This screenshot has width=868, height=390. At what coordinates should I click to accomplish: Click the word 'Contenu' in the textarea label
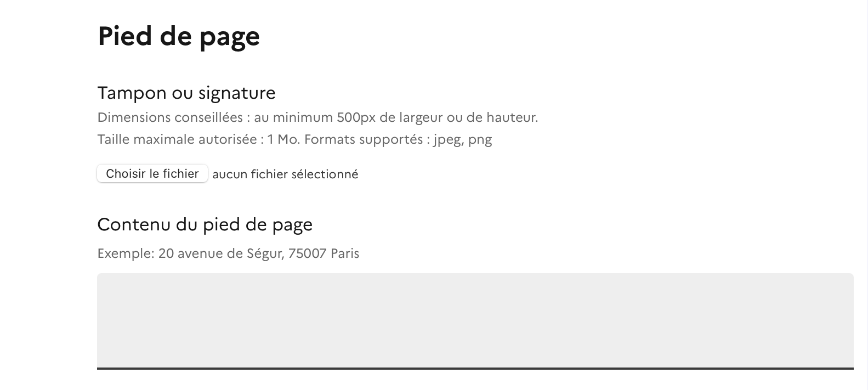(134, 224)
